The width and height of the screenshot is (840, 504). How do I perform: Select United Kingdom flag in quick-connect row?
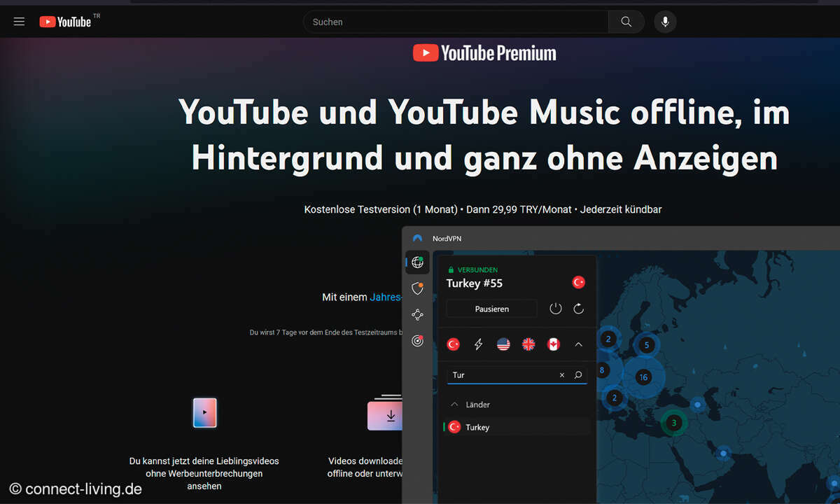tap(528, 344)
